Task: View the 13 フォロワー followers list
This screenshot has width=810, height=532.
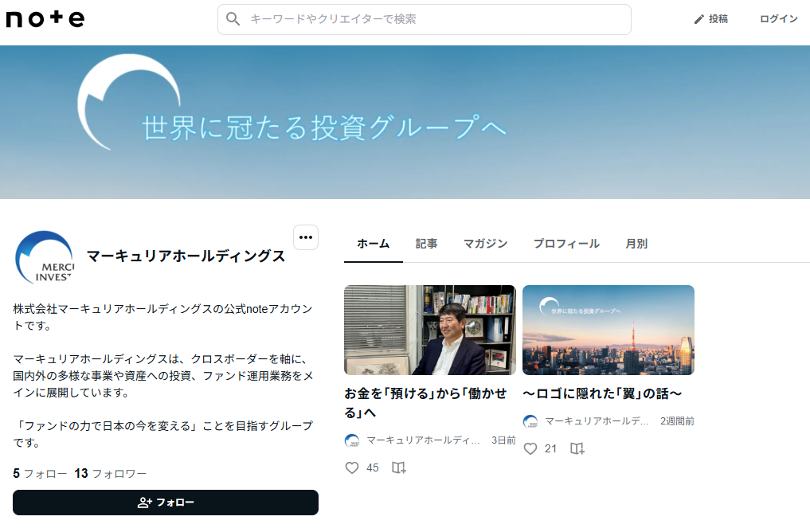Action: tap(111, 474)
